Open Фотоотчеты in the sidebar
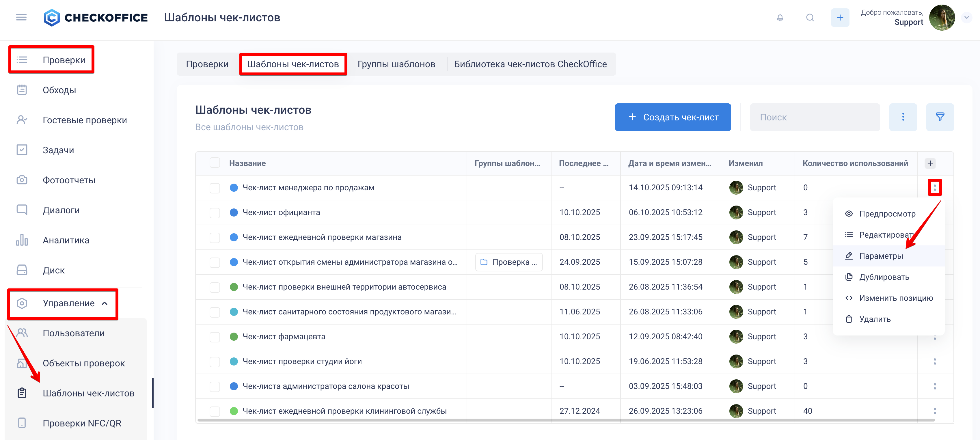 pyautogui.click(x=69, y=180)
